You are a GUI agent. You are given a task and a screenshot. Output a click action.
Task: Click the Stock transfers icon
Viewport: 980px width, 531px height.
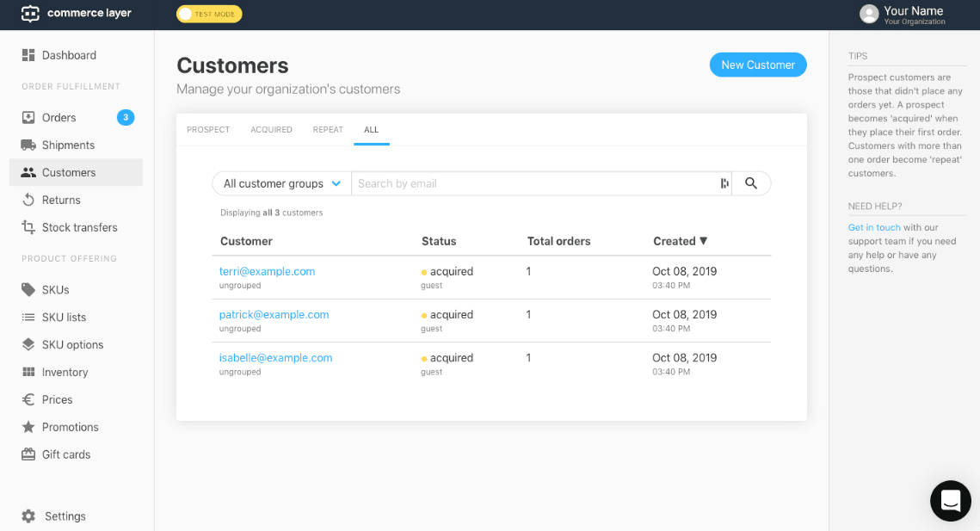click(28, 228)
